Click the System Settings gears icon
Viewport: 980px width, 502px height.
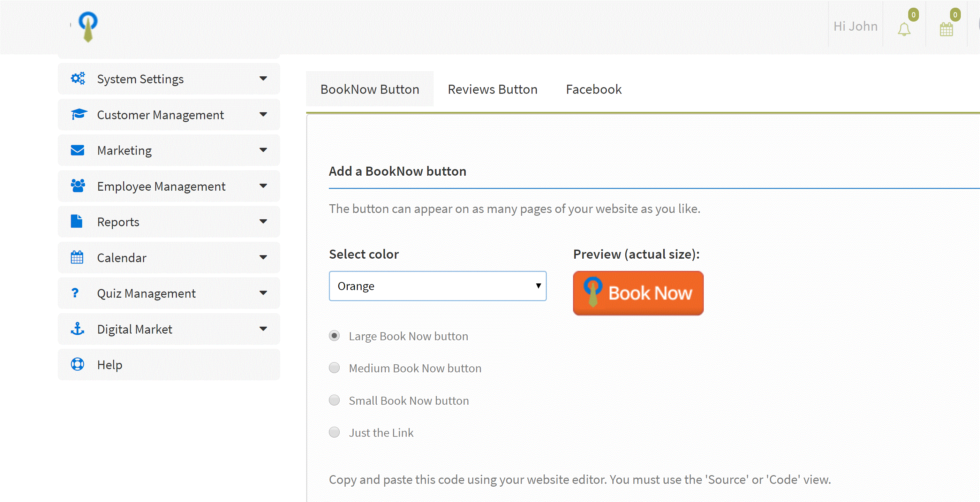tap(78, 79)
